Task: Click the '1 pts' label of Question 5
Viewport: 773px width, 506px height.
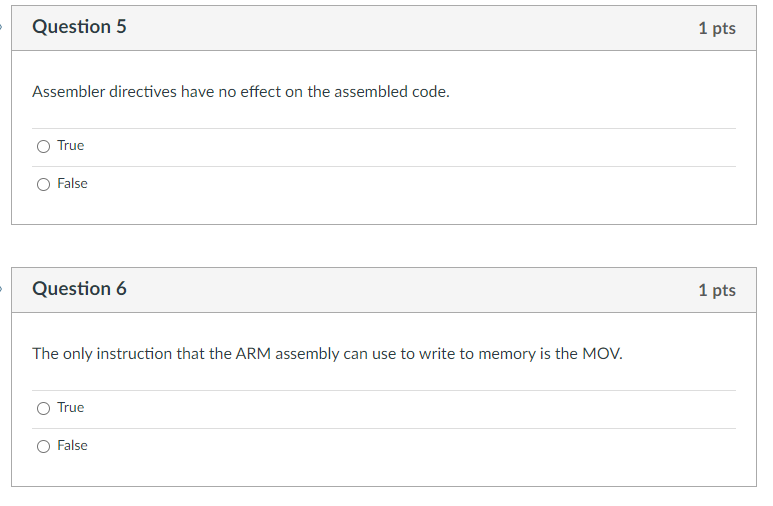Action: click(716, 28)
